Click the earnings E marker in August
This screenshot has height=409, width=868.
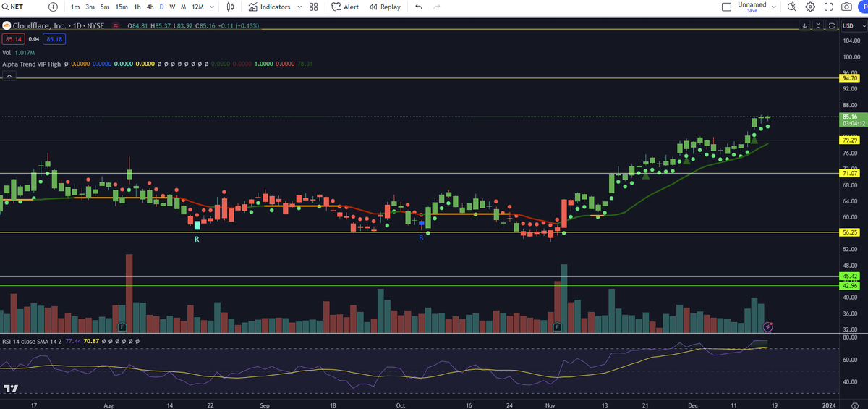[x=122, y=327]
